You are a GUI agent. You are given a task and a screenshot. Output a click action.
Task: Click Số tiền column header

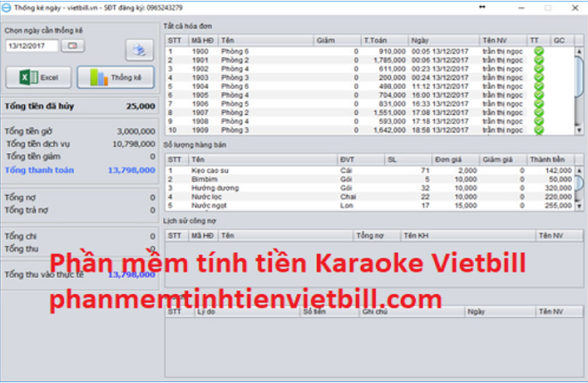330,312
